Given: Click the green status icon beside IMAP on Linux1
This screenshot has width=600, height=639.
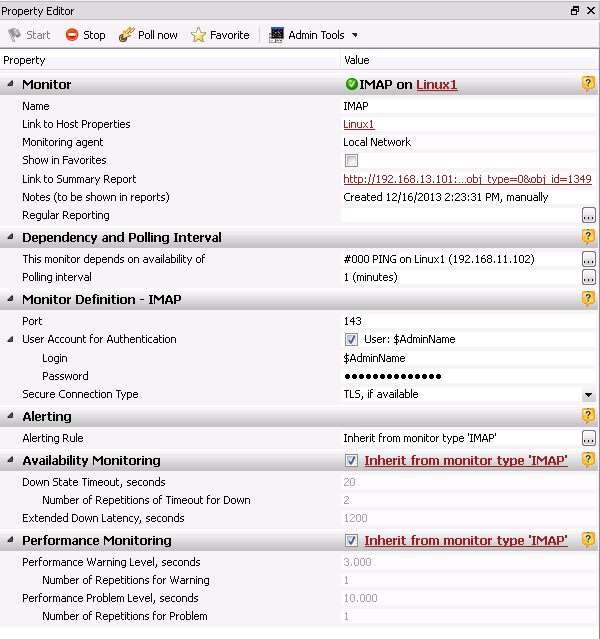Looking at the screenshot, I should point(351,84).
